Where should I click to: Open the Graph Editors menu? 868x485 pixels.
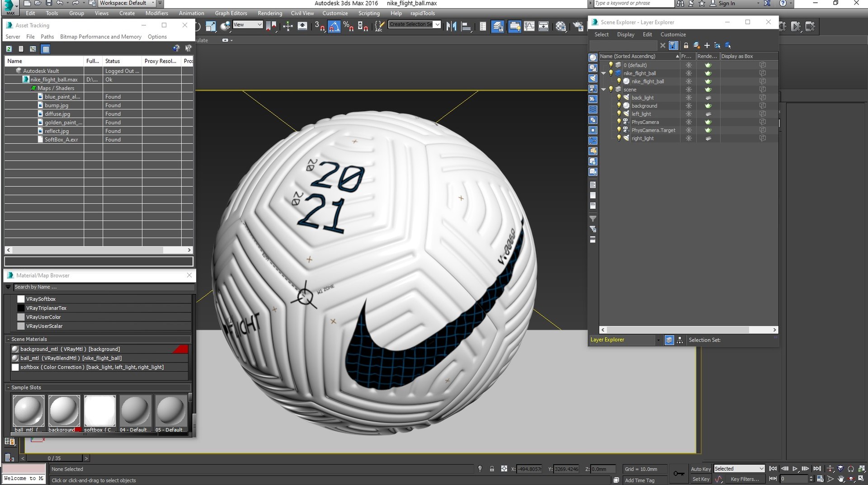coord(231,13)
